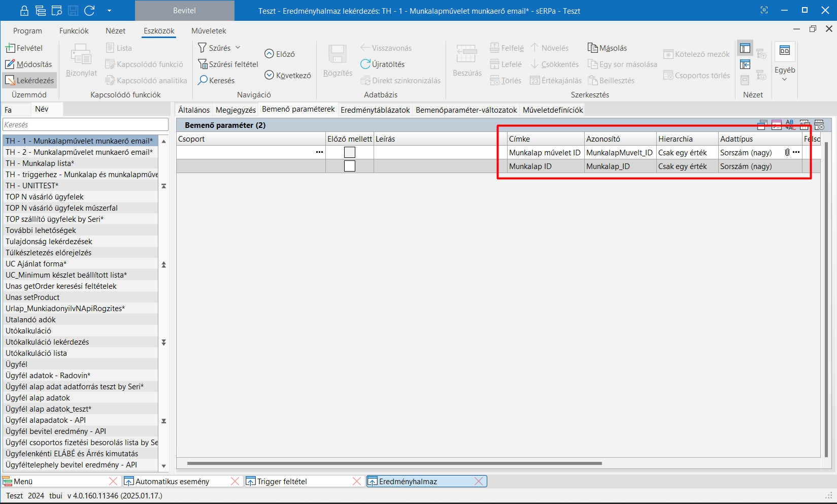Reload data with the Újratöltés icon
This screenshot has height=504, width=837.
coord(365,64)
